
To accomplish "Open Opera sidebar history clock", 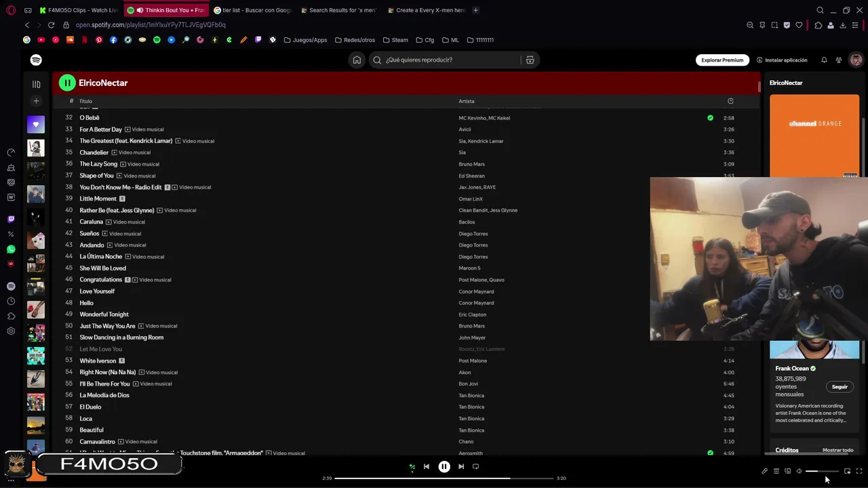I will tap(11, 301).
